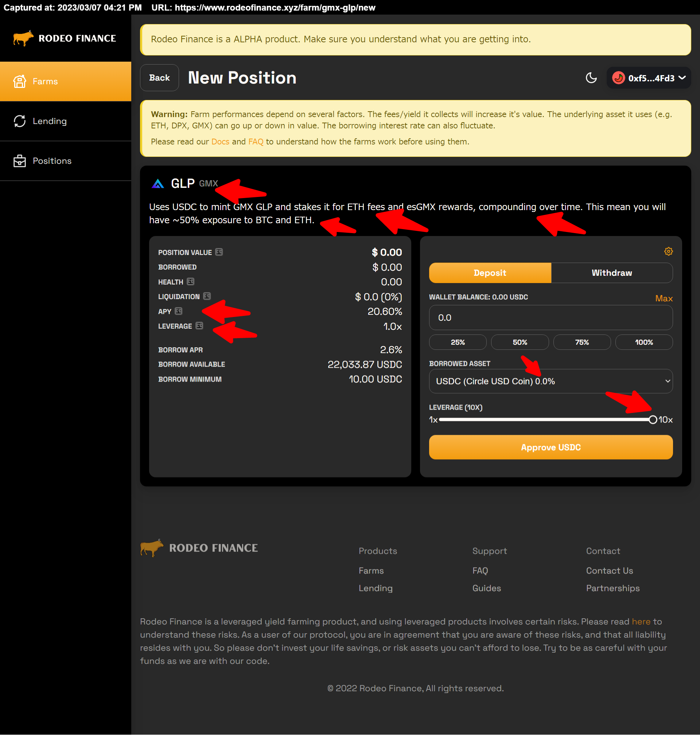Click the info icon next to Leverage
The width and height of the screenshot is (700, 735).
pos(199,325)
